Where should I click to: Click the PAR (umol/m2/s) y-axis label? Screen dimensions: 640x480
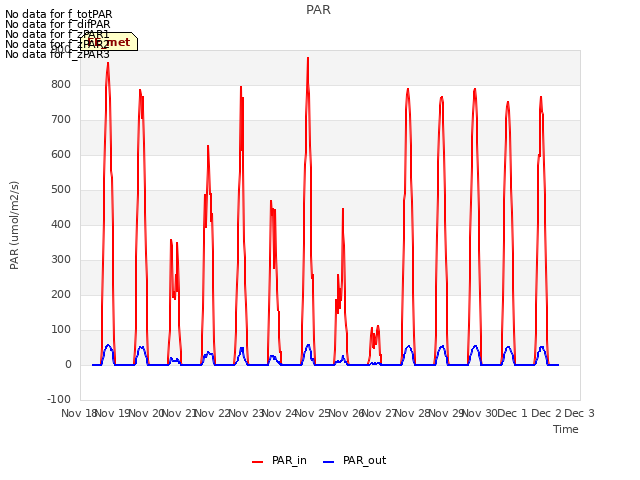tap(14, 225)
